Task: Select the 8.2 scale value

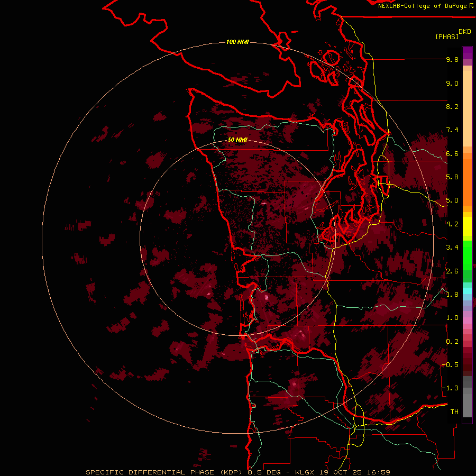Action: click(x=452, y=106)
